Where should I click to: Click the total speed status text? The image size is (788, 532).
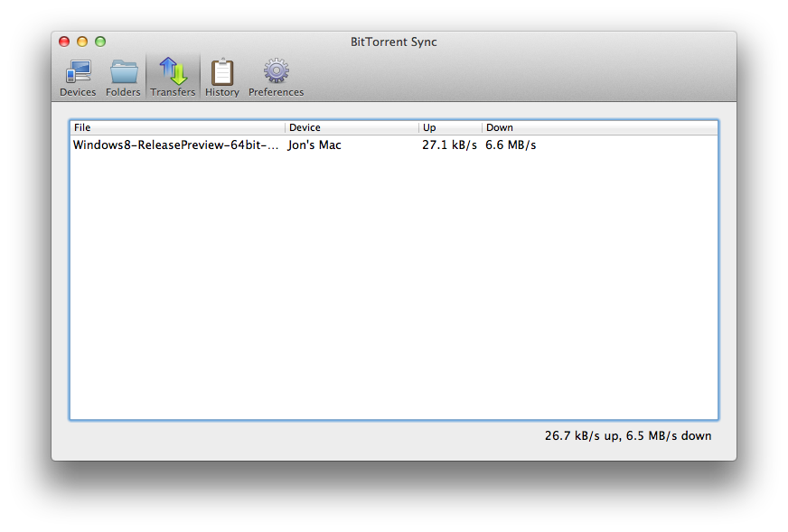pos(628,435)
